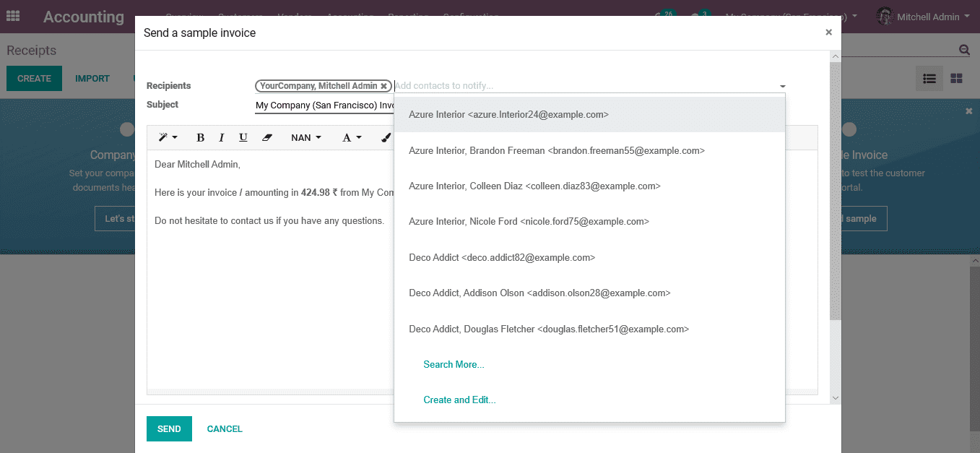This screenshot has height=453, width=980.
Task: Switch to list view
Action: 929,78
